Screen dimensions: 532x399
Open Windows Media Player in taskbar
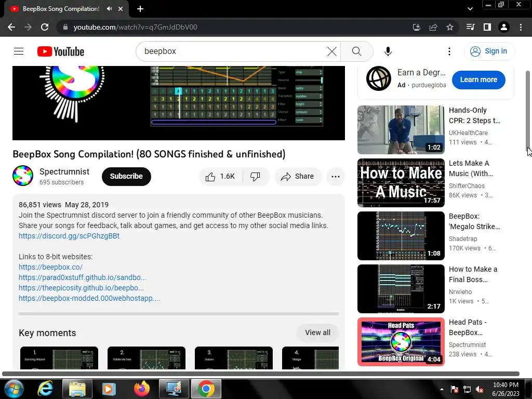pos(109,389)
